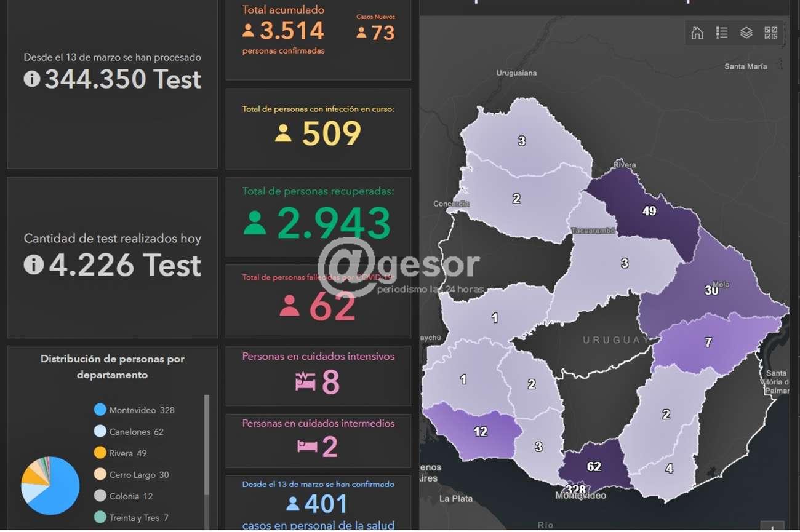Select Canelones 62 legend entry
The height and width of the screenshot is (532, 800).
pyautogui.click(x=136, y=432)
